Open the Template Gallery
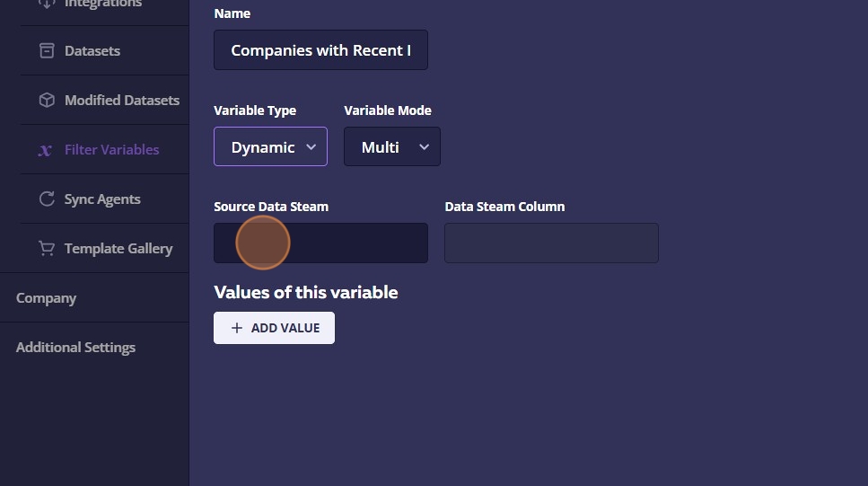Image resolution: width=868 pixels, height=486 pixels. pyautogui.click(x=118, y=248)
